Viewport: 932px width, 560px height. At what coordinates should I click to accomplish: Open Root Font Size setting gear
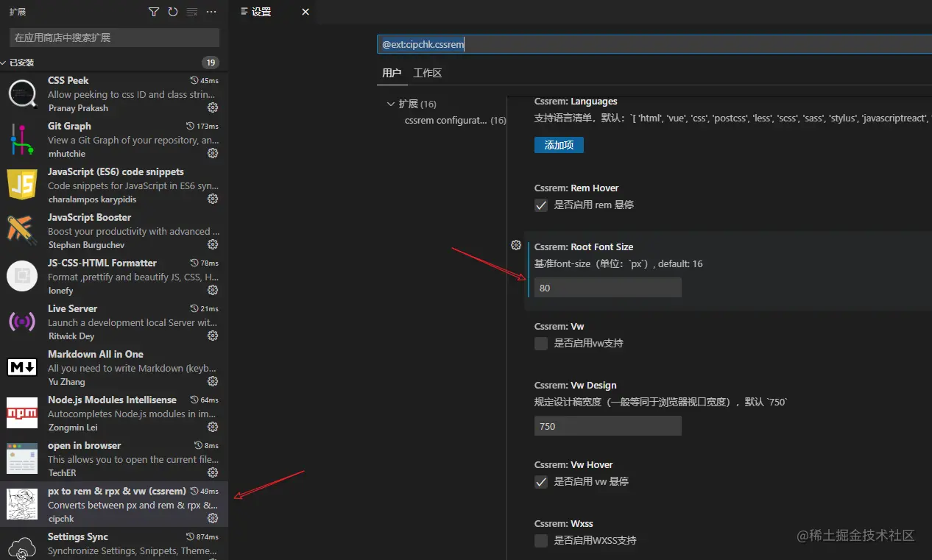[516, 245]
